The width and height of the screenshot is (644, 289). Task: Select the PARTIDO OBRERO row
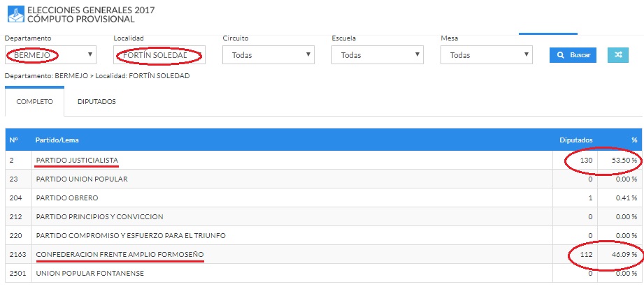tap(322, 198)
